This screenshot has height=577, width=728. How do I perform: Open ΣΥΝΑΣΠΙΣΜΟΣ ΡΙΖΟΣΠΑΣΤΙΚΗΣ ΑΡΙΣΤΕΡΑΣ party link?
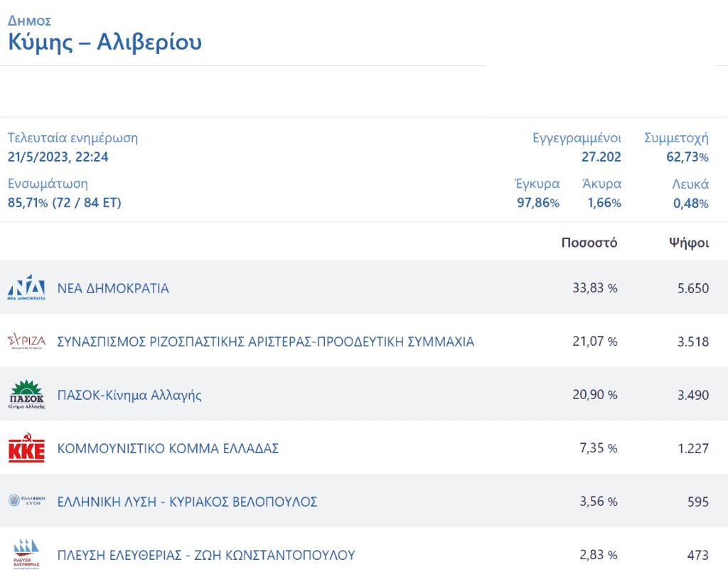[265, 342]
